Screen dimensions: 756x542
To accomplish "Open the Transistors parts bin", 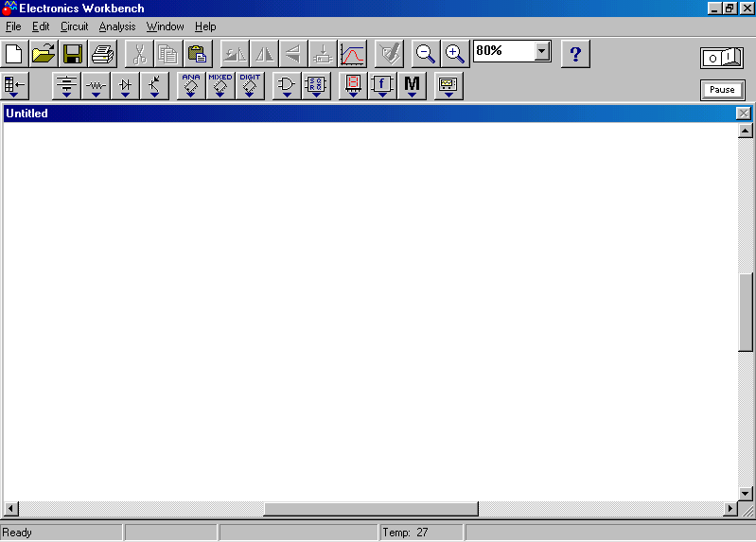I will (x=155, y=86).
